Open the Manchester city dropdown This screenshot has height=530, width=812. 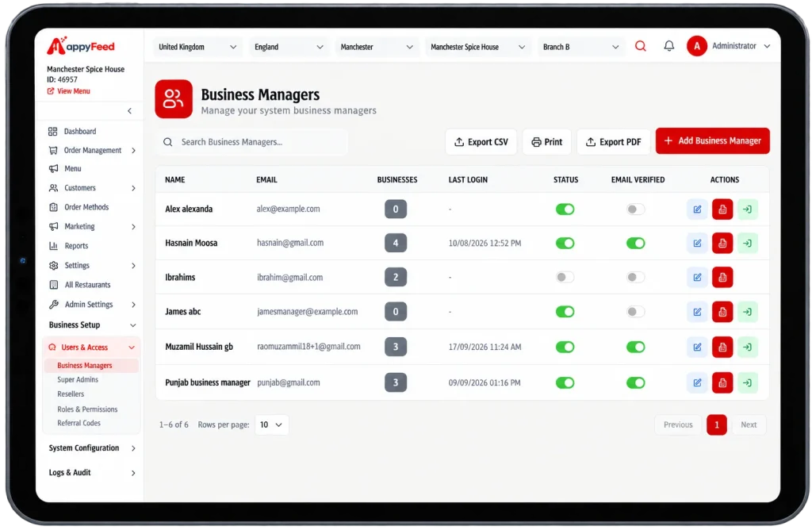pos(377,47)
